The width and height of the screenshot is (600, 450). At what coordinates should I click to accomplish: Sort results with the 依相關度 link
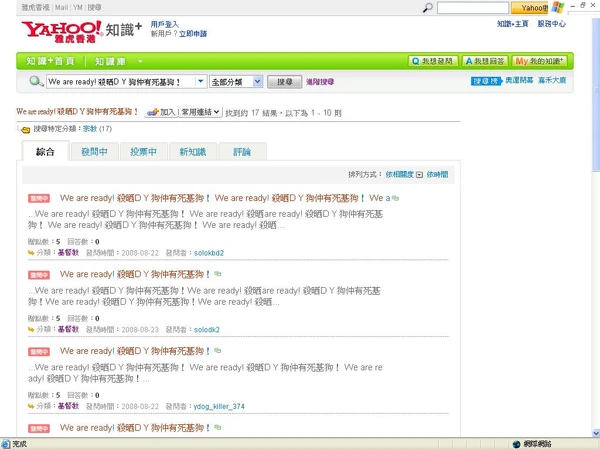point(399,174)
